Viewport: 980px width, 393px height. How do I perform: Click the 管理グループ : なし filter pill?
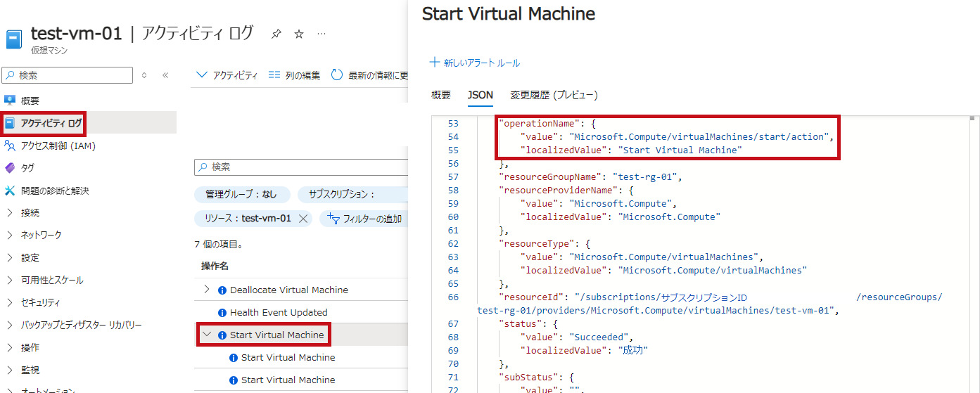241,195
